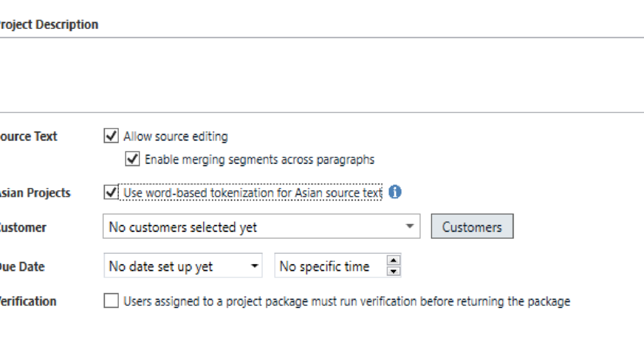This screenshot has height=362, width=644.
Task: Click the Customer field label
Action: [x=24, y=228]
